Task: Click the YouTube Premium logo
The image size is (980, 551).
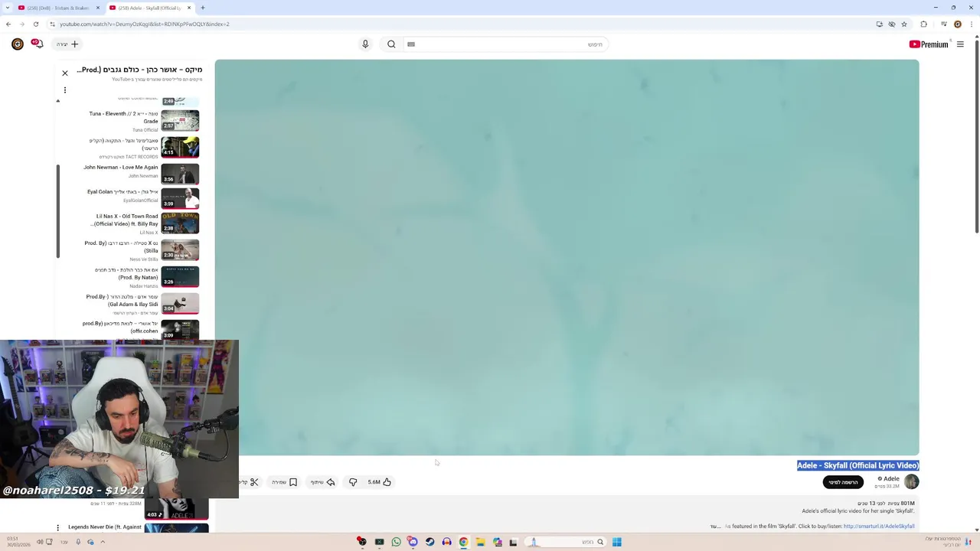Action: (928, 44)
